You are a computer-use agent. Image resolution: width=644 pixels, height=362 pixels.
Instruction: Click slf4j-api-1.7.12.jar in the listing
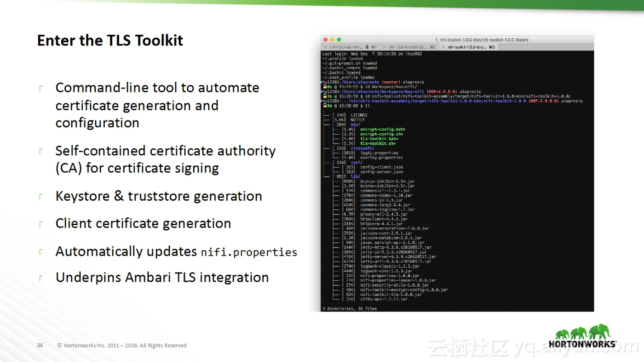[x=384, y=299]
